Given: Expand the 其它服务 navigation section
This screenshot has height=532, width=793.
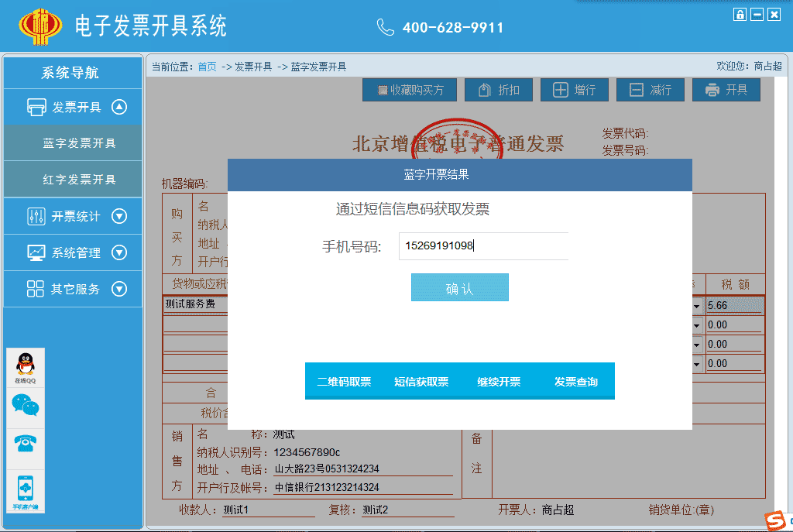Looking at the screenshot, I should (x=118, y=289).
